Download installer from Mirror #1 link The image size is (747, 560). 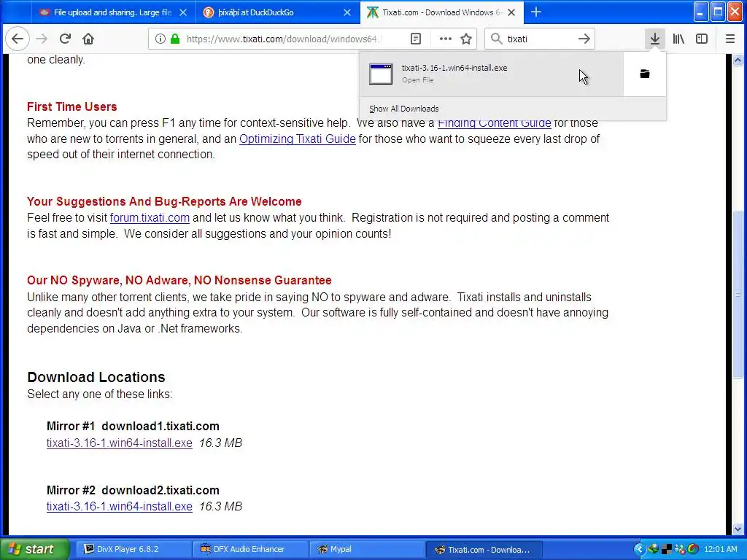point(119,443)
